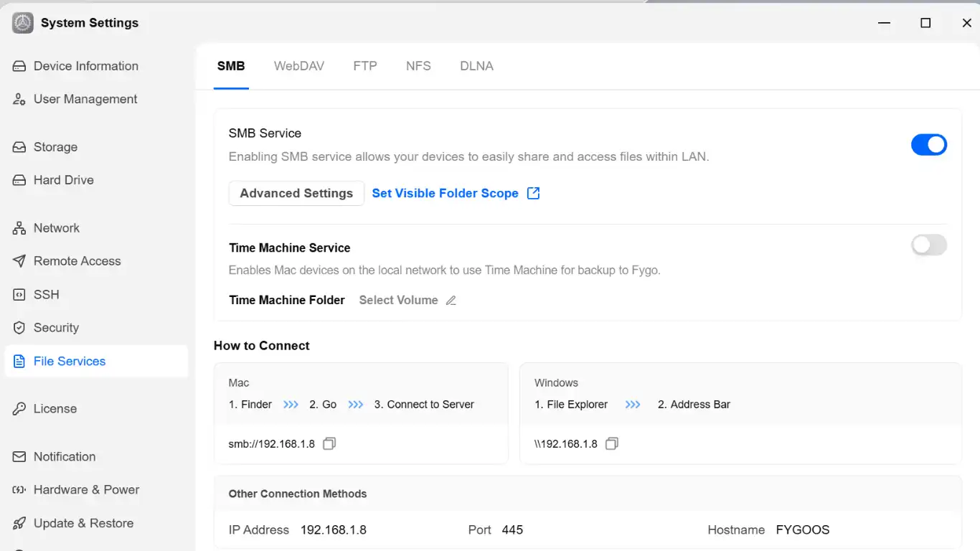Click the Remote Access paper-plane icon
The width and height of the screenshot is (980, 551).
coord(19,261)
